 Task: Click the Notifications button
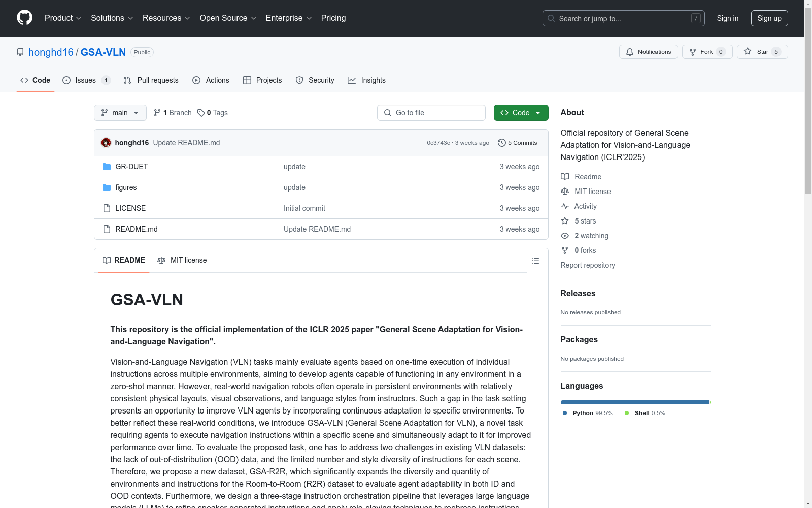point(649,52)
